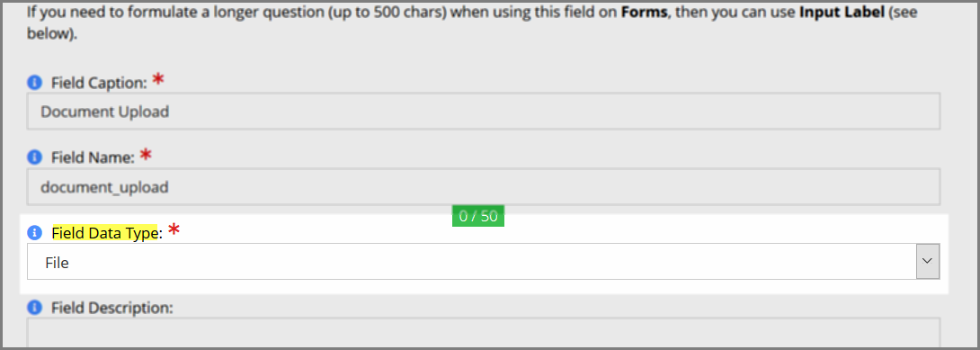This screenshot has width=980, height=350.
Task: Click the Field Name label text
Action: (93, 157)
